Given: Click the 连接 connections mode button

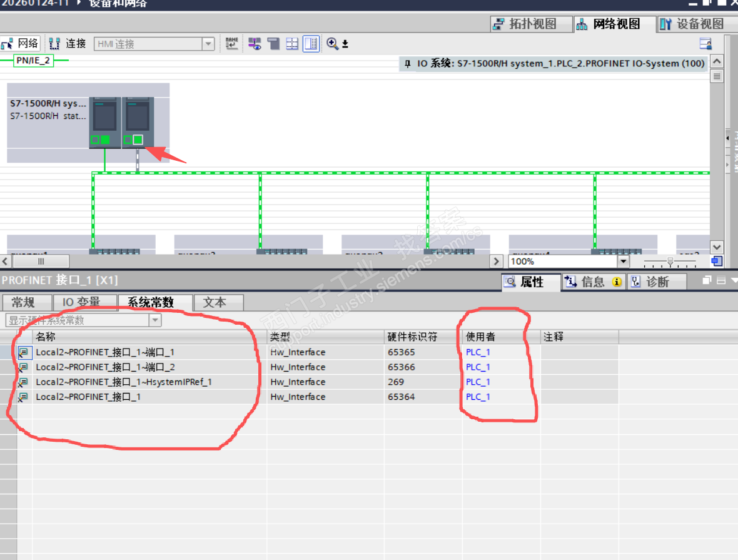Looking at the screenshot, I should click(68, 44).
